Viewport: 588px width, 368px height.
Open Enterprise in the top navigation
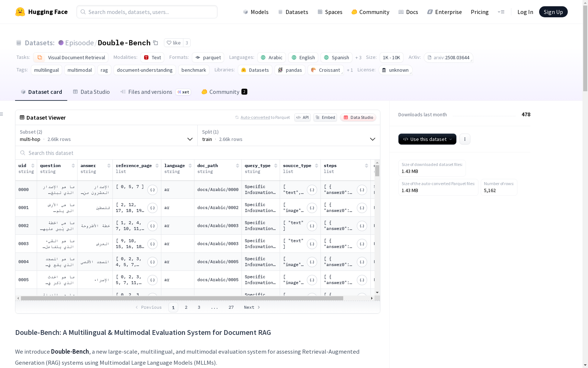click(x=444, y=12)
